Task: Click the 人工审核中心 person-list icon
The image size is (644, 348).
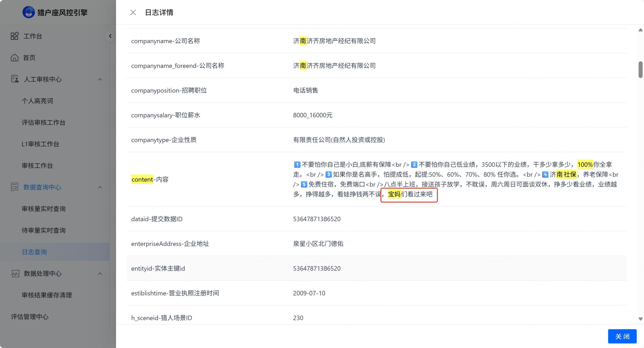Action: (x=15, y=79)
